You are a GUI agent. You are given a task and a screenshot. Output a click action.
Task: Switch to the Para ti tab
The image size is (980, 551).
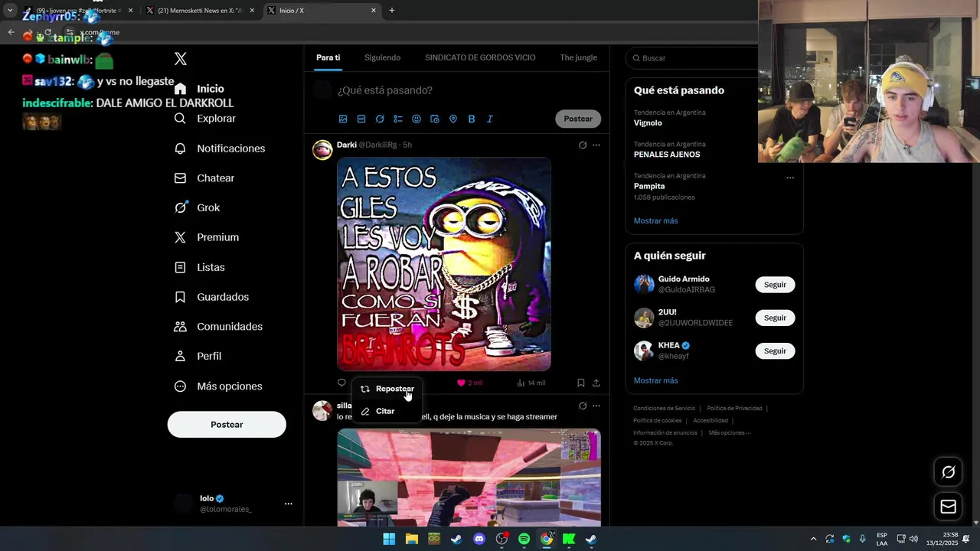[x=328, y=58]
